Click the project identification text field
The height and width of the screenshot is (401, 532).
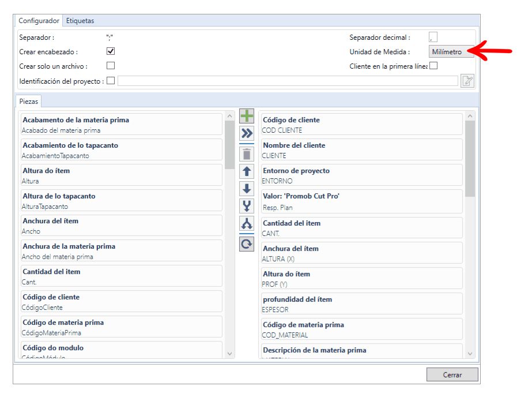pos(288,81)
